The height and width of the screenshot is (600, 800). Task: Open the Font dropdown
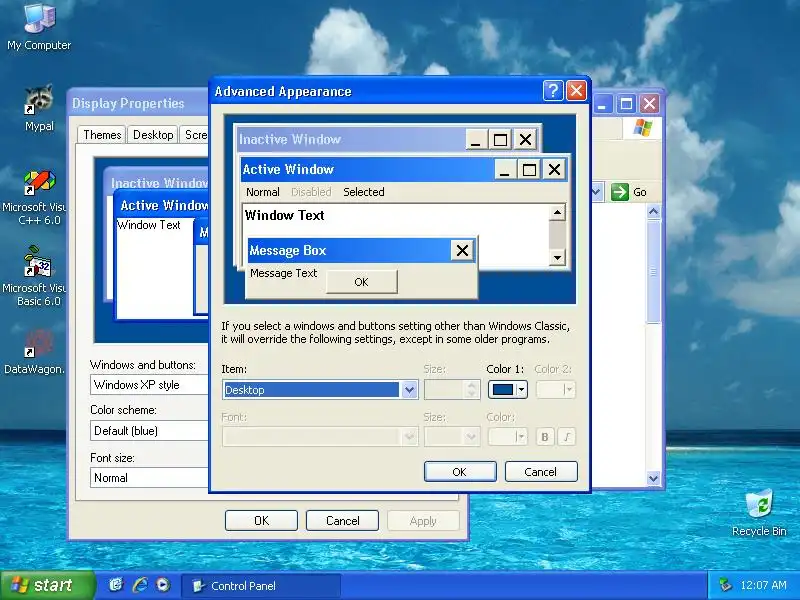pos(320,437)
